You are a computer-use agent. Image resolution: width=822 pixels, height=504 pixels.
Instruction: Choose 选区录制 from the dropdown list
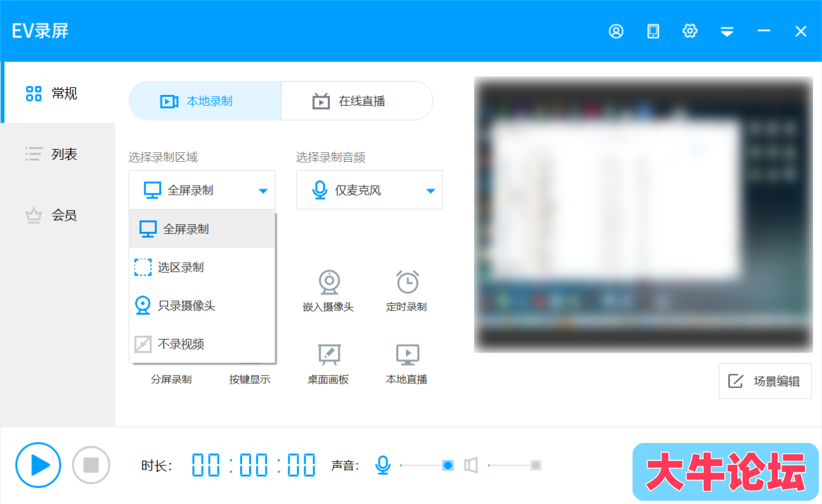click(x=202, y=267)
